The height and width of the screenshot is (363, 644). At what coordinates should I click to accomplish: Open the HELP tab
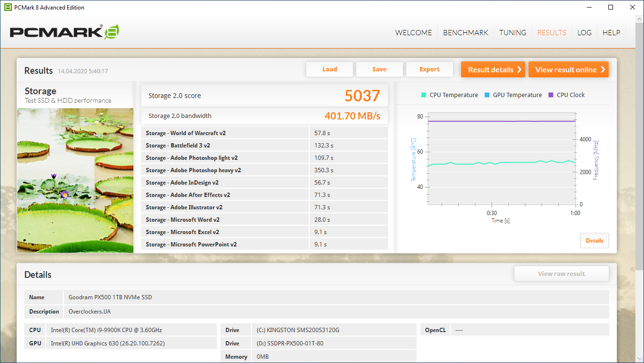coord(611,33)
